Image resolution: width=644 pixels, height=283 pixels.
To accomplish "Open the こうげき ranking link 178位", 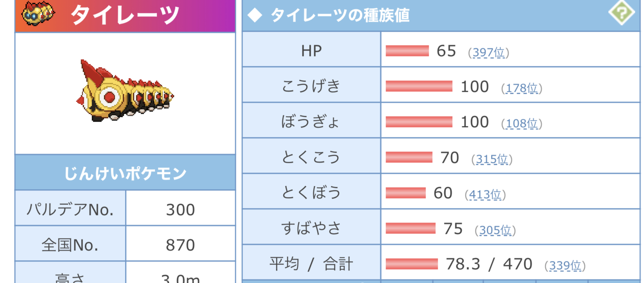I will [x=521, y=88].
